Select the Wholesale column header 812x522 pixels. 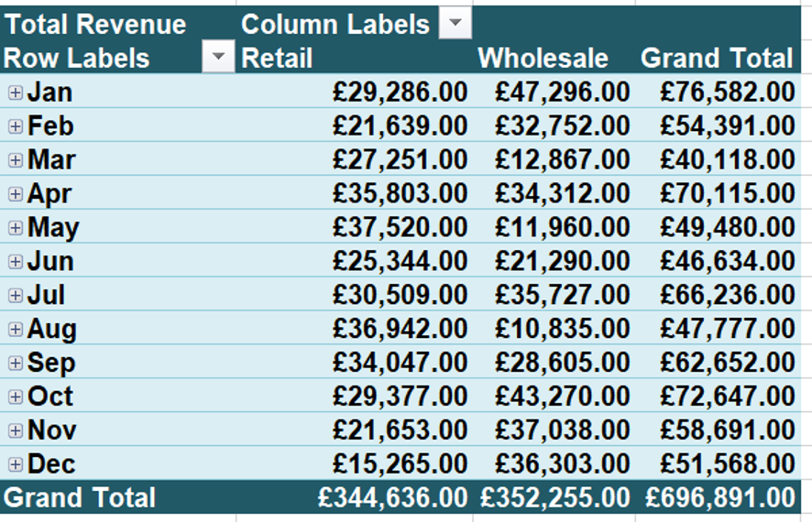pos(543,59)
